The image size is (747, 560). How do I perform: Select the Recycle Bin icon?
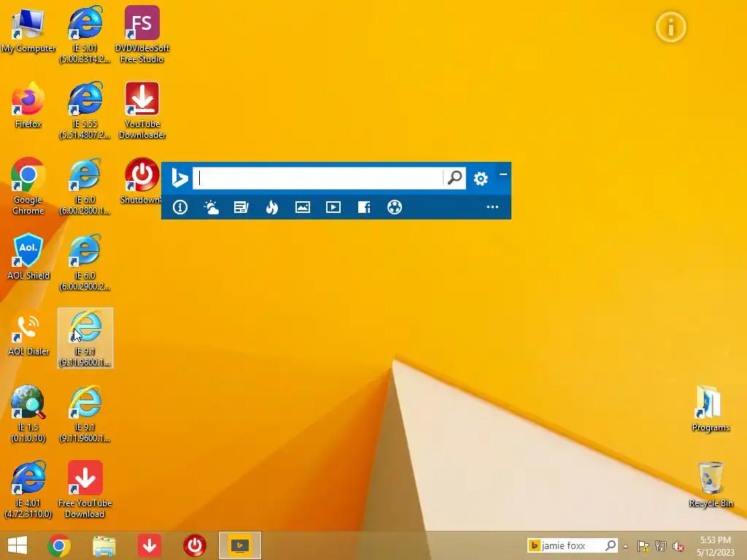tap(711, 484)
